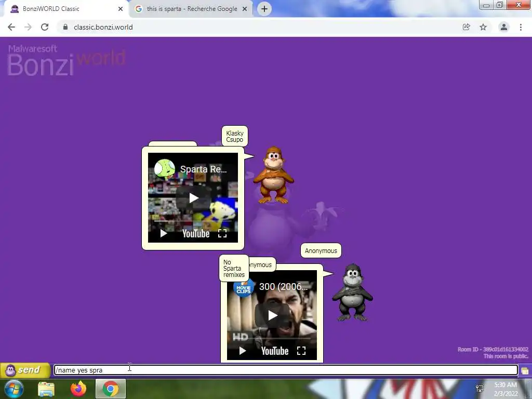
Task: Open the share page icon
Action: [467, 27]
